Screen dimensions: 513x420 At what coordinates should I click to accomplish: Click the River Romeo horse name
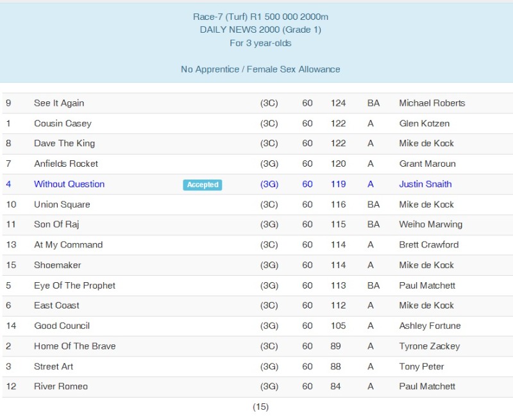[x=61, y=387]
